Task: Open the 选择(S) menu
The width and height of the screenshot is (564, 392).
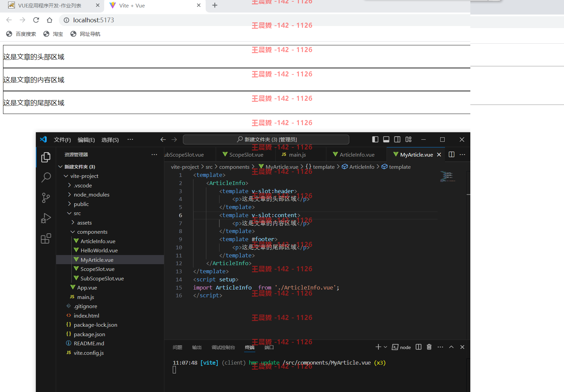Action: pyautogui.click(x=110, y=140)
